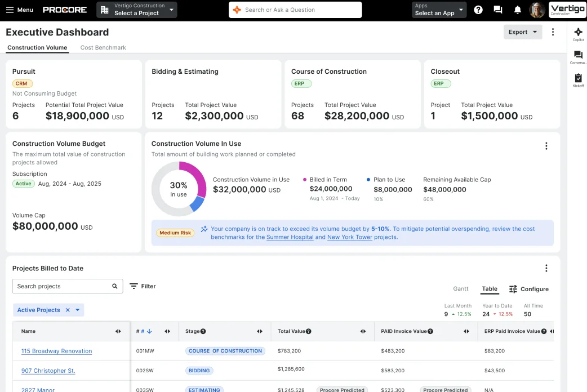Open the hamburger Menu icon

[10, 10]
